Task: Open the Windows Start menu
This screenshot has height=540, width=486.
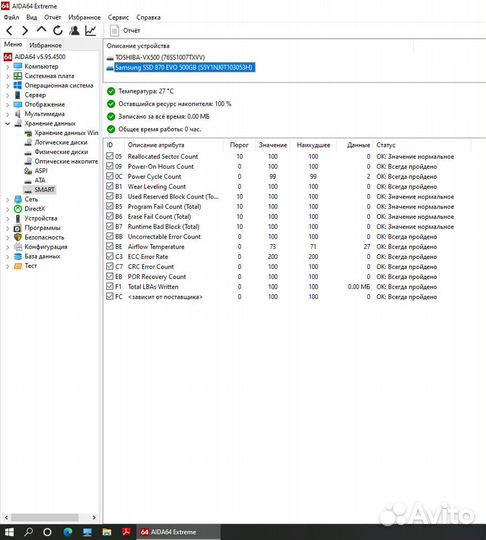Action: (9, 532)
